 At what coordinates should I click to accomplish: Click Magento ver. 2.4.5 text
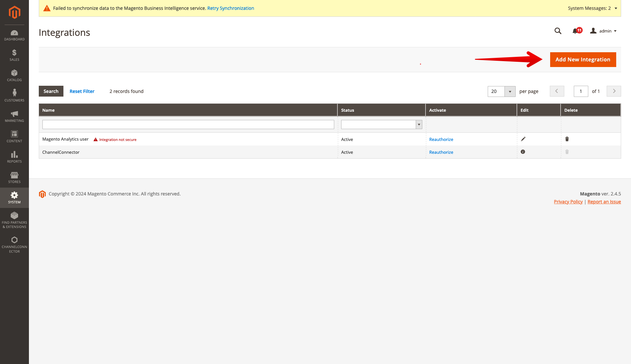pos(600,194)
